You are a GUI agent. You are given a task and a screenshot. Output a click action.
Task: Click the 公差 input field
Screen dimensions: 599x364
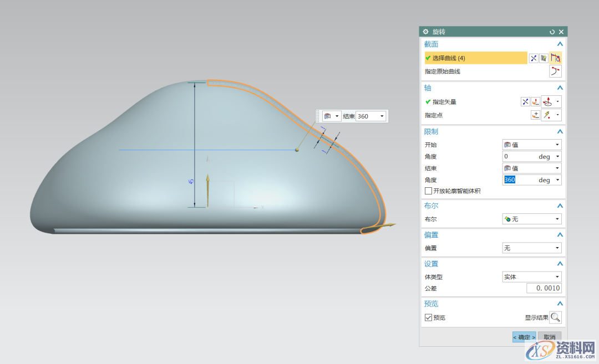(x=544, y=289)
